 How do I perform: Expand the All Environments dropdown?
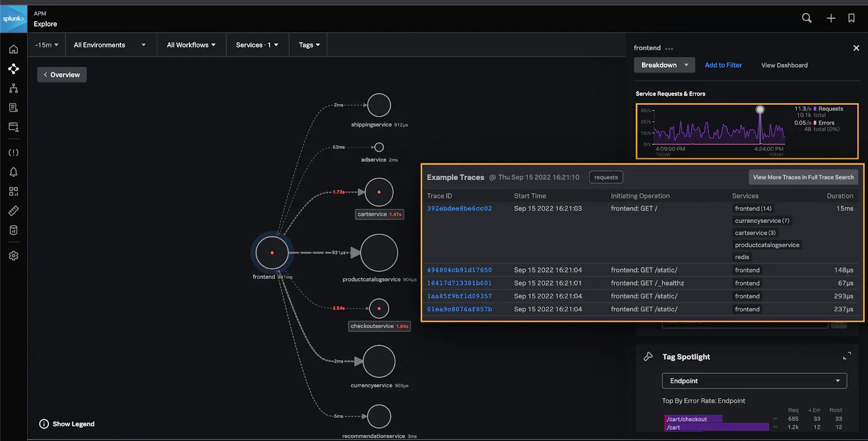click(110, 45)
